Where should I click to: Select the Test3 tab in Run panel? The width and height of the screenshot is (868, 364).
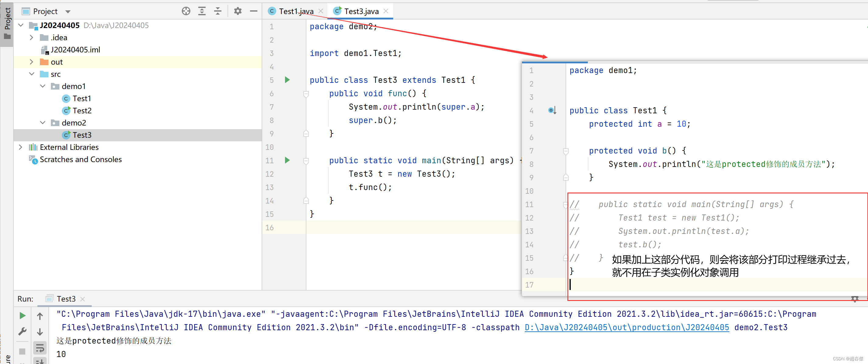66,299
